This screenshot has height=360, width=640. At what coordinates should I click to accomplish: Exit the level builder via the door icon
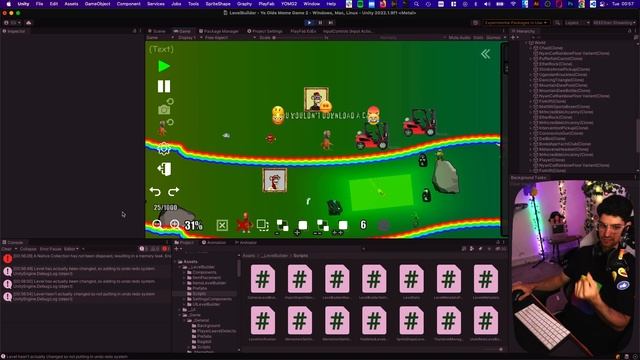pyautogui.click(x=164, y=169)
